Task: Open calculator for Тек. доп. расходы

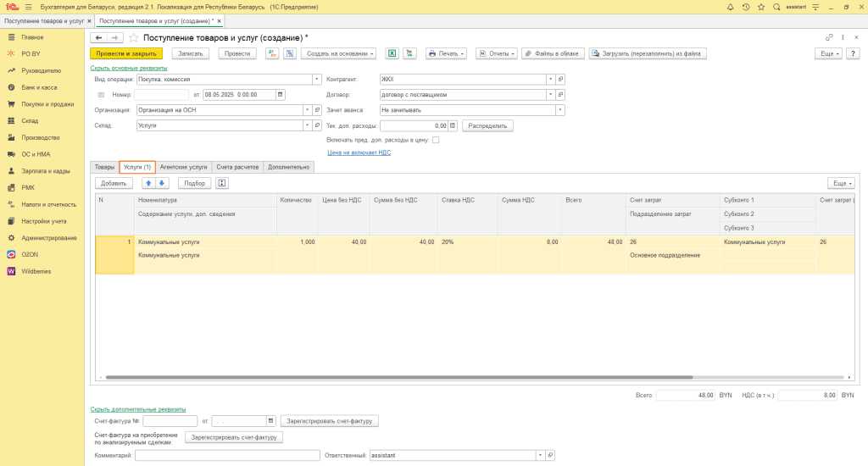Action: click(453, 125)
